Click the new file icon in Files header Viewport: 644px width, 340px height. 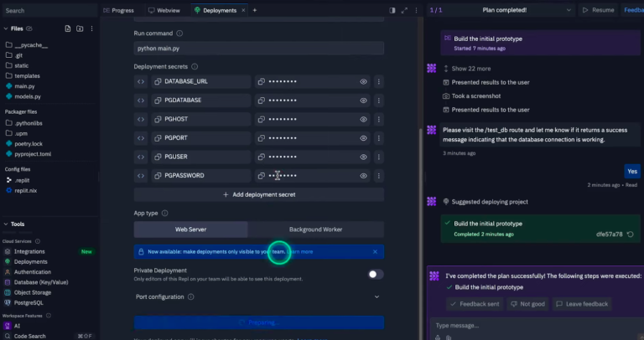coord(66,28)
